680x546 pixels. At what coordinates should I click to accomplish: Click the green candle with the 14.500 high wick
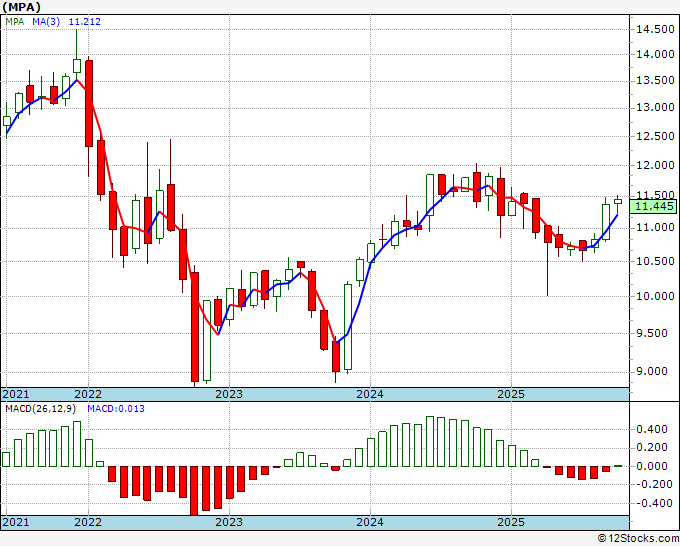pos(77,65)
